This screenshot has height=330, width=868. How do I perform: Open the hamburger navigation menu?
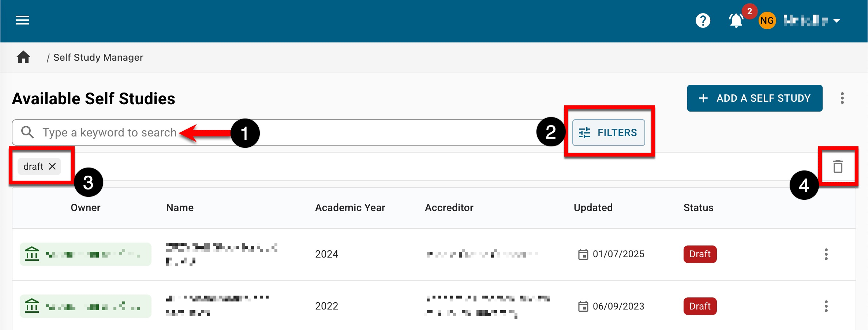pyautogui.click(x=23, y=20)
